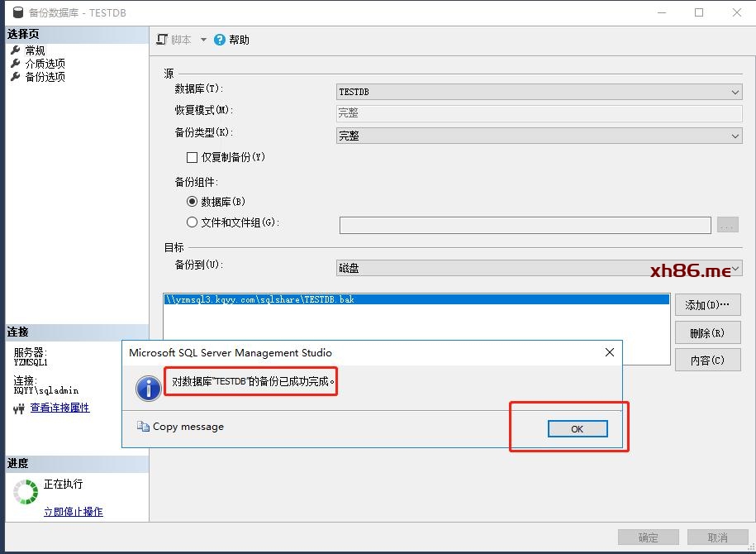
Task: Select the 数据库 radio button
Action: pyautogui.click(x=193, y=202)
